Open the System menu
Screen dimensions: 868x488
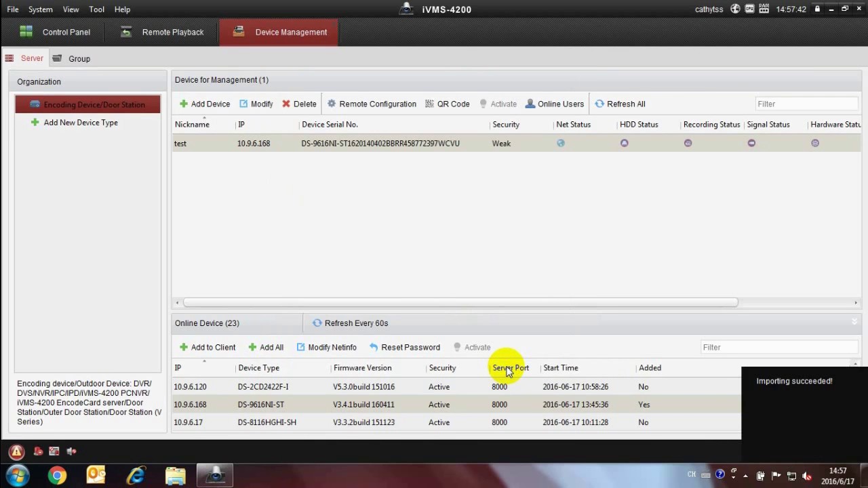pyautogui.click(x=41, y=9)
